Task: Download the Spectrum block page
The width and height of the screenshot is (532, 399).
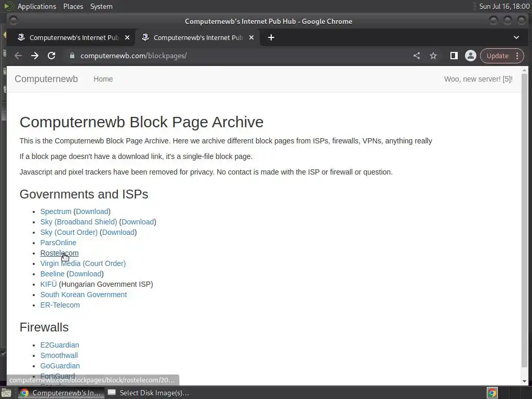Action: click(x=92, y=211)
